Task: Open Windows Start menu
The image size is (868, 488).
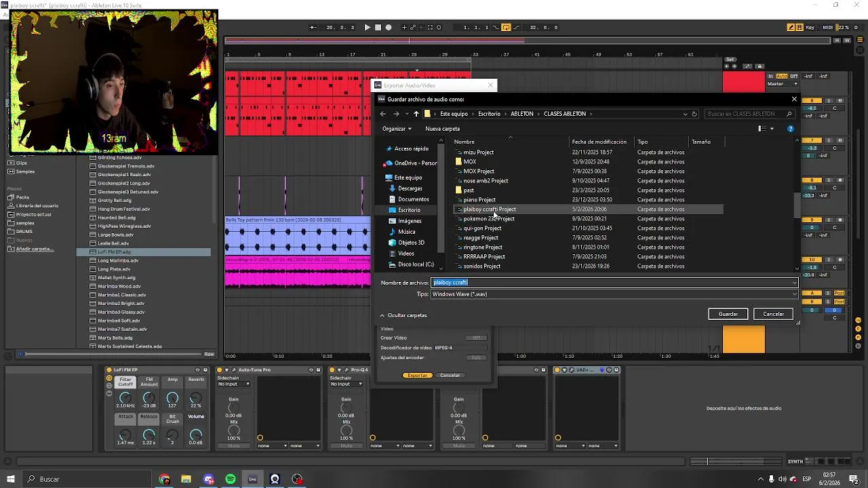Action: (x=10, y=479)
